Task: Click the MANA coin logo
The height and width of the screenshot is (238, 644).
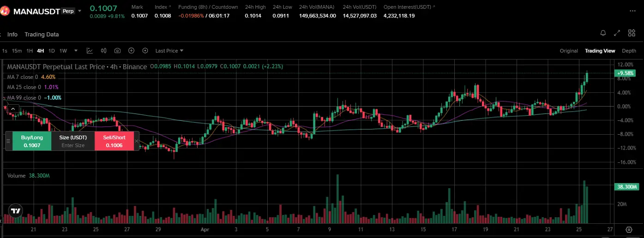Action: tap(5, 11)
